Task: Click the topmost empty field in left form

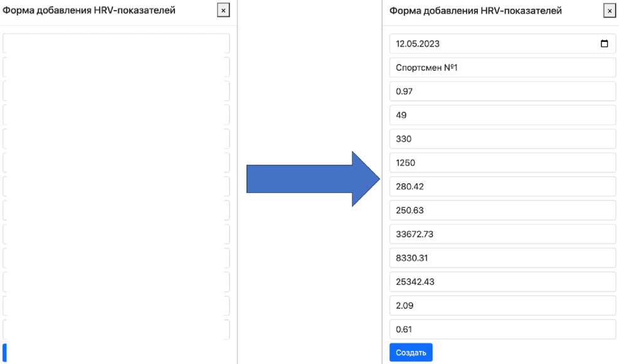Action: pos(116,44)
